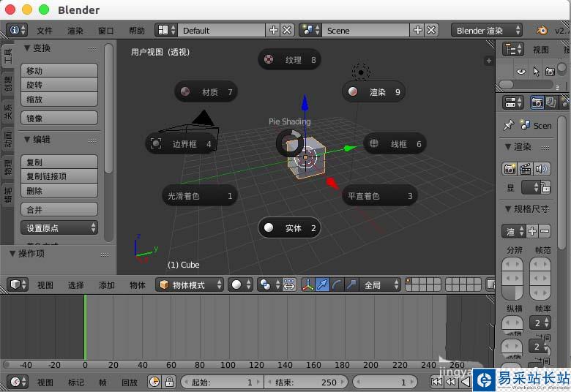Viewport: 571px width, 392px height.
Task: Apply 平直着色 (flat shading)
Action: (x=379, y=196)
